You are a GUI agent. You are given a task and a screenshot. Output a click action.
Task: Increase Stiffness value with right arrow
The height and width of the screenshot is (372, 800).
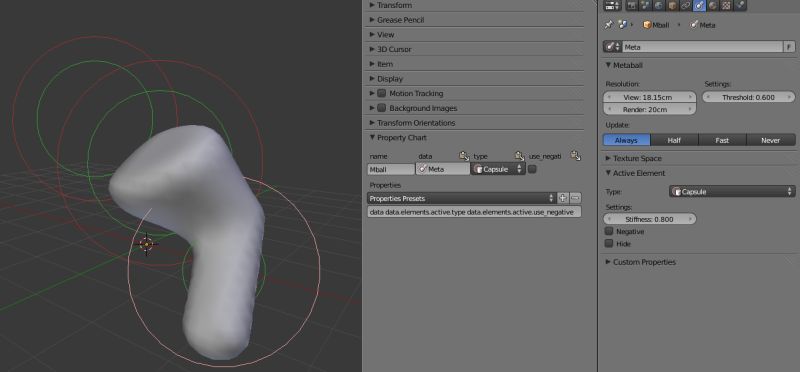[x=691, y=219]
